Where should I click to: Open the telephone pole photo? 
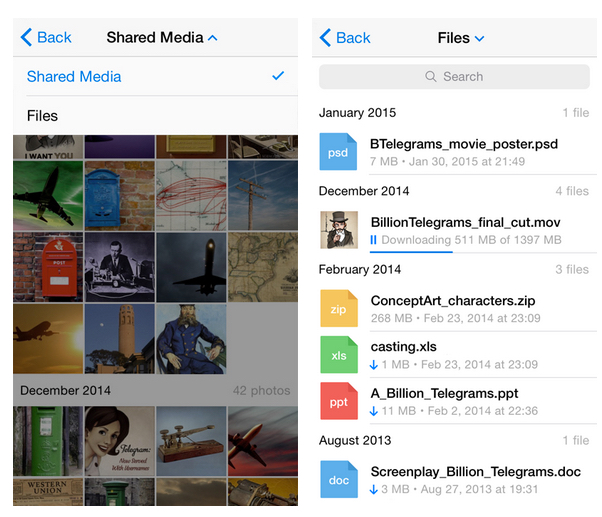click(263, 195)
